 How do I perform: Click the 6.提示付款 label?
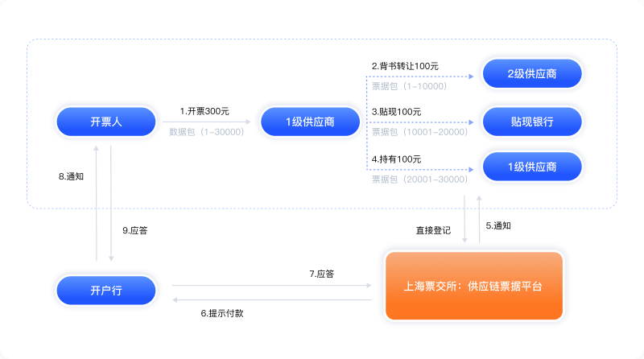(x=221, y=312)
